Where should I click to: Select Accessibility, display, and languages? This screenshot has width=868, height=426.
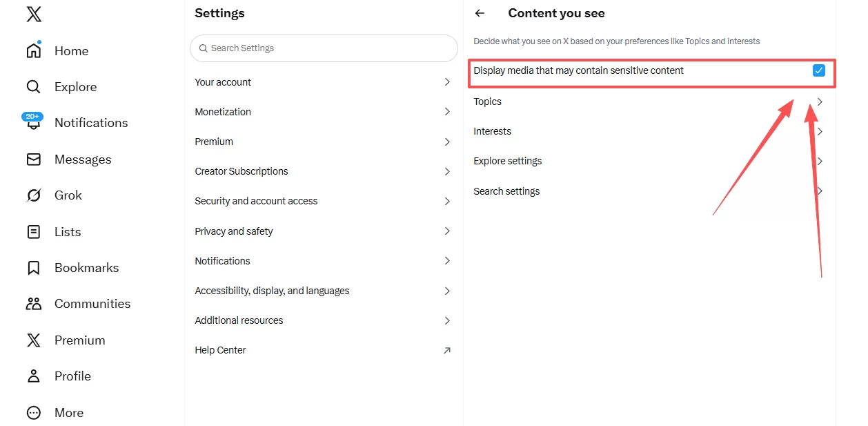(272, 291)
